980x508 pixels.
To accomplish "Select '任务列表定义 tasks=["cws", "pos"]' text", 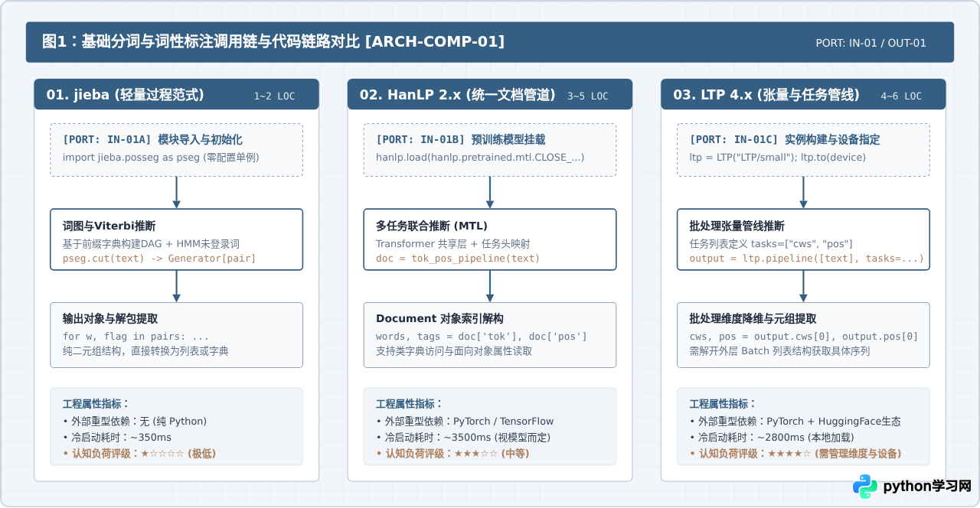I will pos(771,243).
